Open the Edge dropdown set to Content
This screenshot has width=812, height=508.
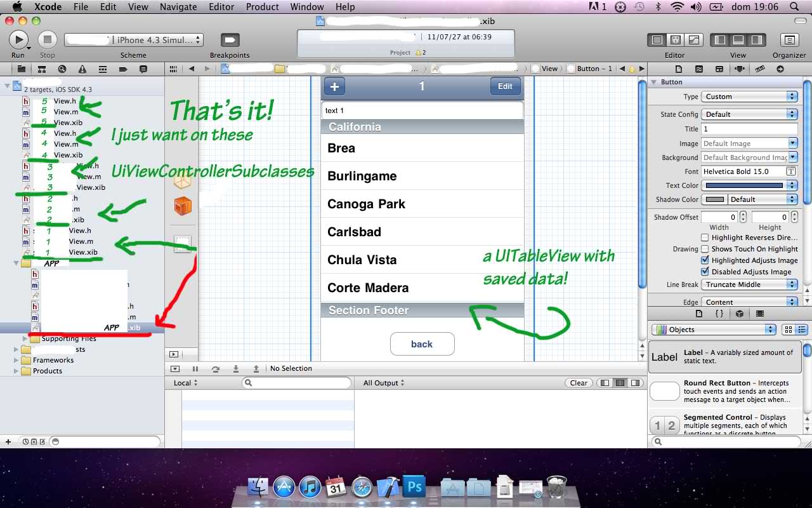coord(749,302)
